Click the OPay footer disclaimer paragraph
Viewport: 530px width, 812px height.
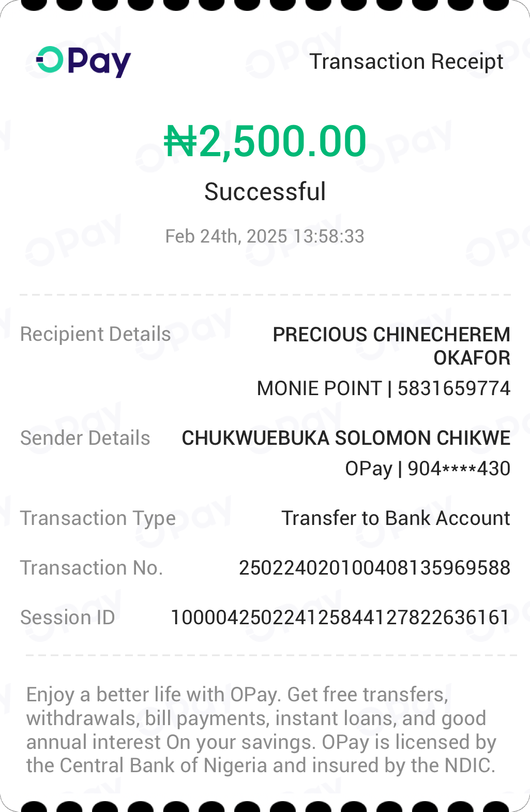pos(261,730)
